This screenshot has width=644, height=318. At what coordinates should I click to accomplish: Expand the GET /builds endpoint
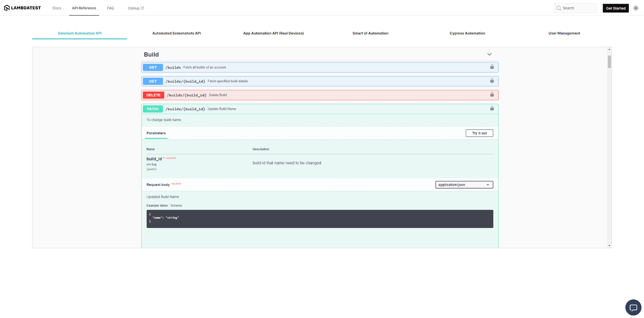pyautogui.click(x=320, y=67)
